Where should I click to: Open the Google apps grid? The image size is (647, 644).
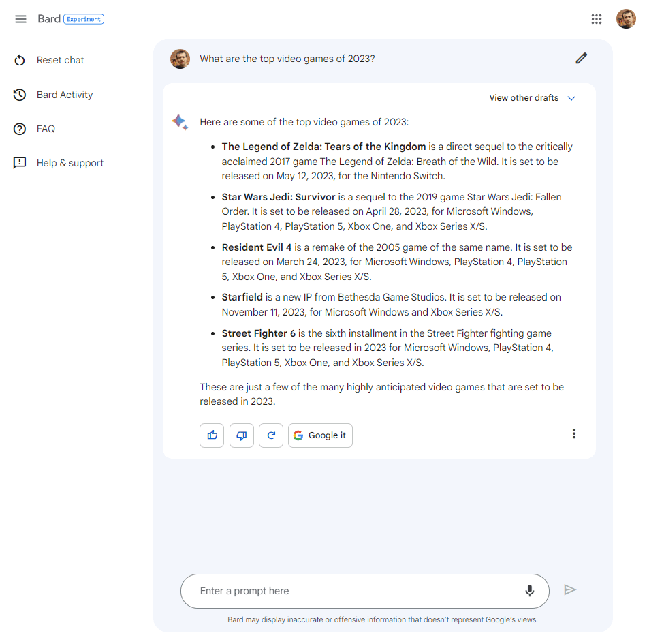point(597,19)
